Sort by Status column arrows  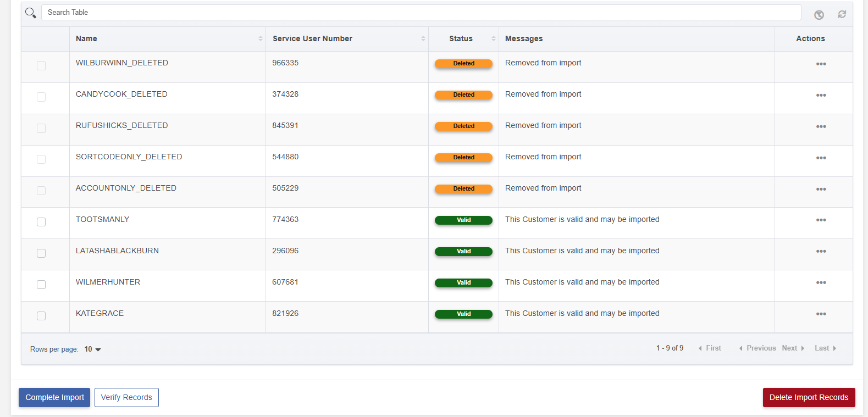[493, 38]
